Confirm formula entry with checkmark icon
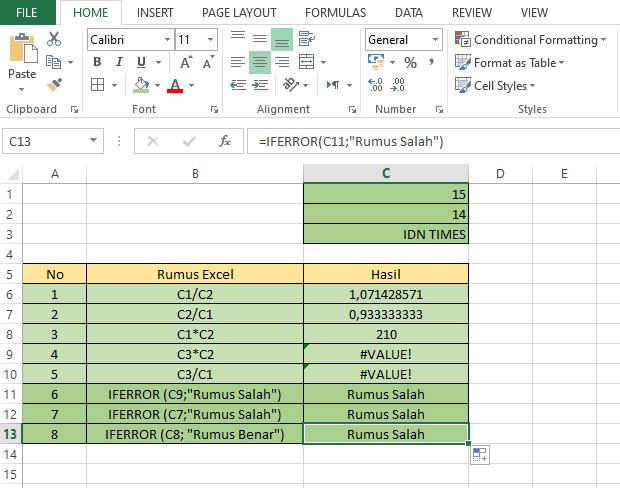Viewport: 620px width, 488px height. point(189,141)
